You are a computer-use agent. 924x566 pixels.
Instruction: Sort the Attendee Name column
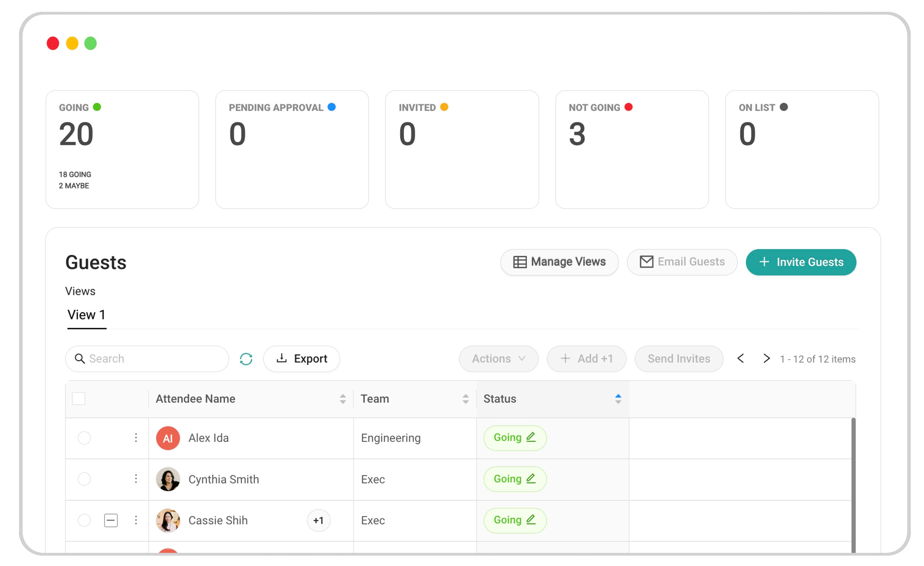(x=342, y=399)
